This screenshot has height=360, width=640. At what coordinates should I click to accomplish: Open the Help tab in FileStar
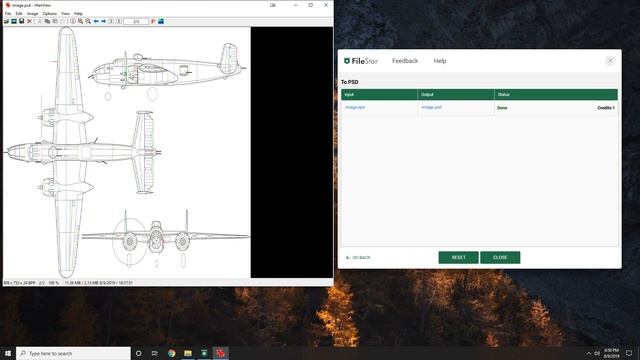(x=440, y=61)
